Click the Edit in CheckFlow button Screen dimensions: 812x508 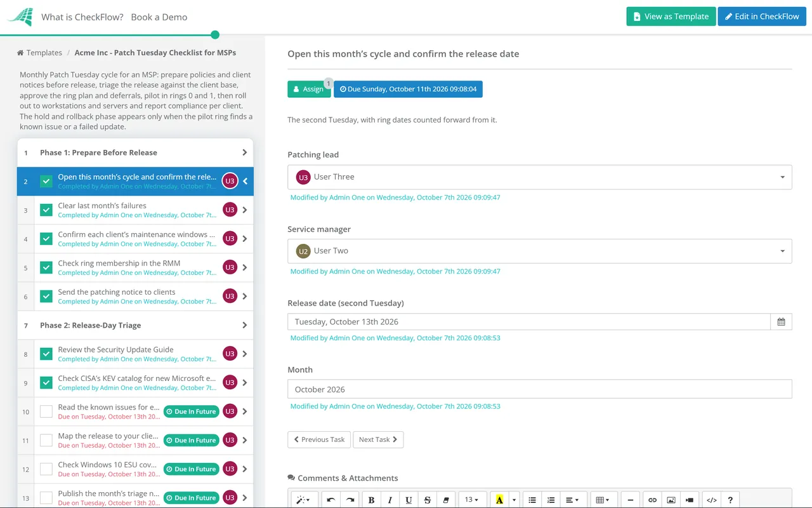[x=762, y=17]
